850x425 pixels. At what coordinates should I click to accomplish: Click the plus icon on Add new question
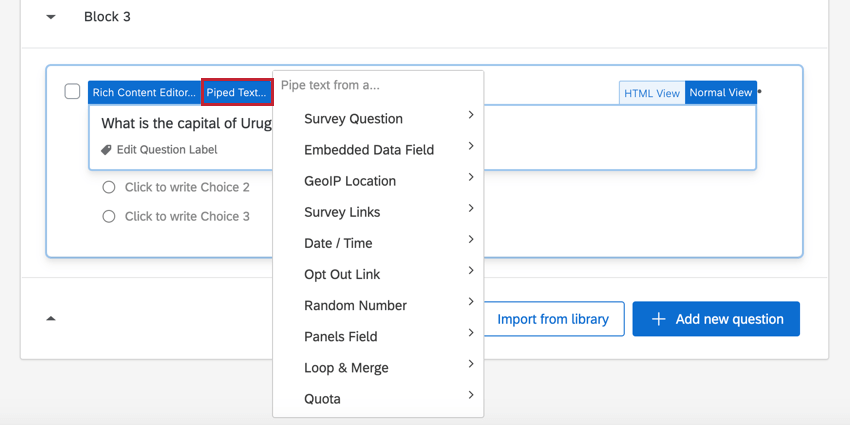pos(658,319)
